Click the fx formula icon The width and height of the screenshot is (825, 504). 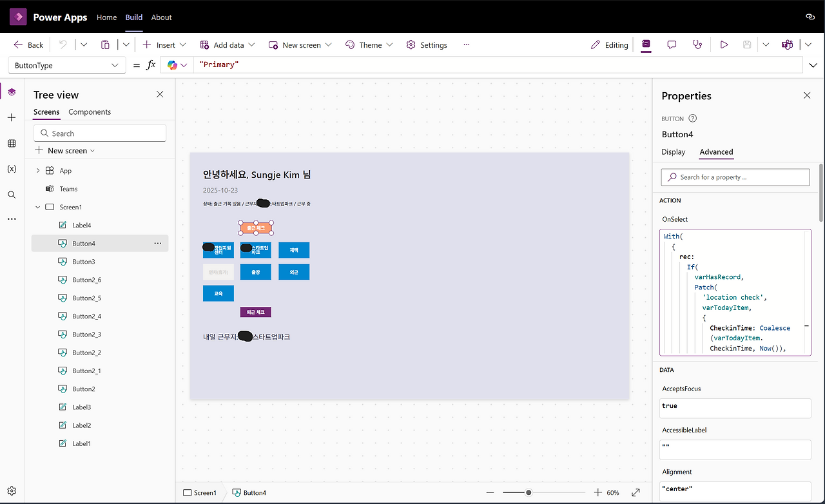[x=151, y=65]
